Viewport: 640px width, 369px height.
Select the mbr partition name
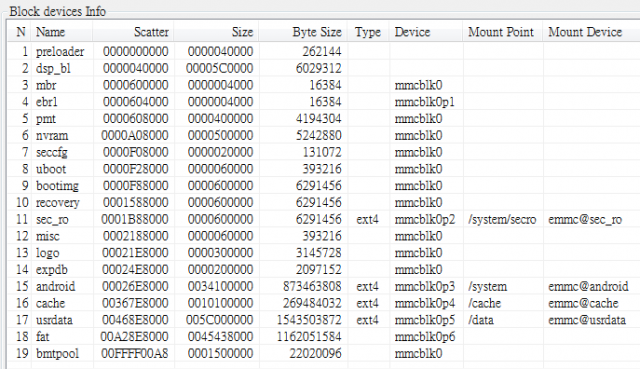point(46,85)
